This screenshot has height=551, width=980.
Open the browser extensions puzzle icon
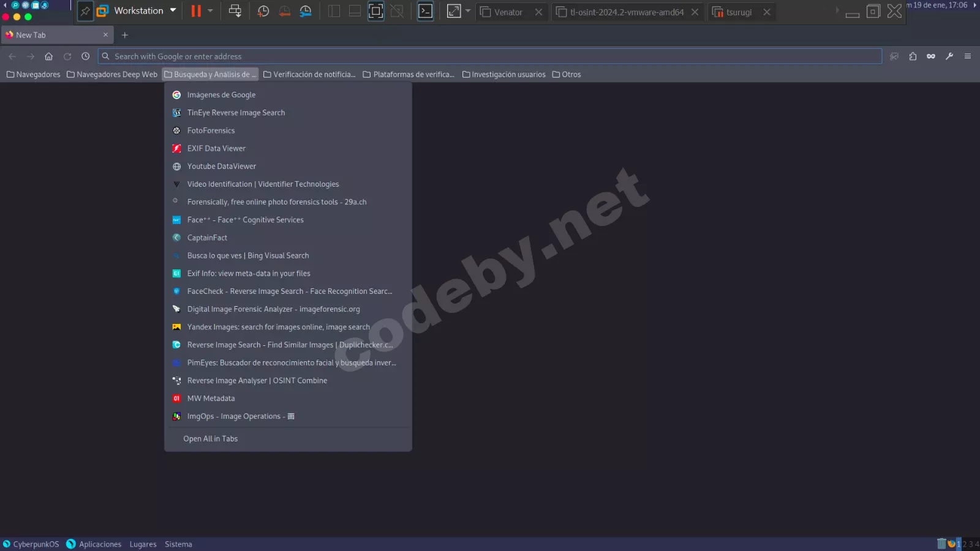pos(913,56)
